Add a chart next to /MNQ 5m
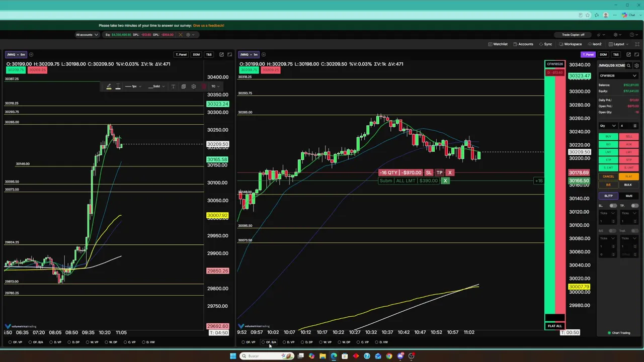The width and height of the screenshot is (644, 362). pos(31,54)
